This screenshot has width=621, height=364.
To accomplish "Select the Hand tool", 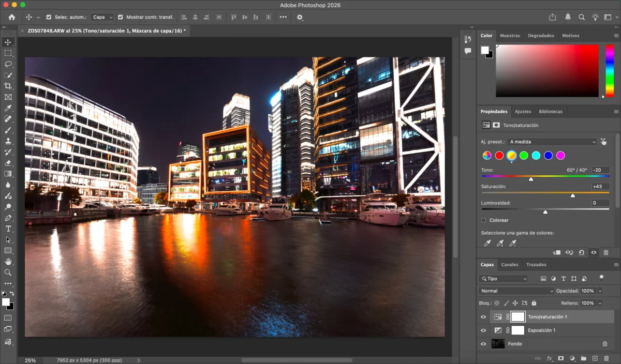I will [8, 262].
